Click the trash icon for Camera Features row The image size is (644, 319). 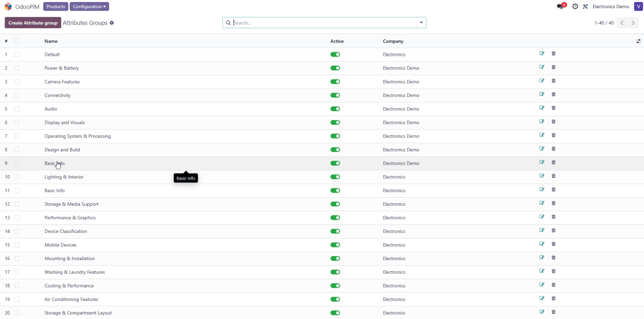553,81
